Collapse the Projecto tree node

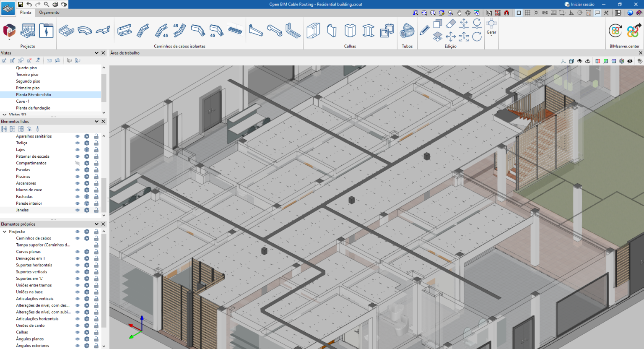pos(5,232)
